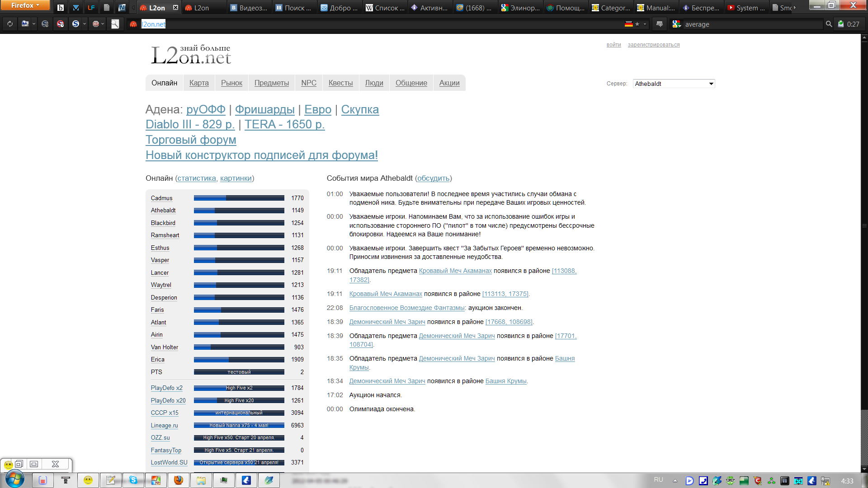Open Skype from the taskbar

[x=133, y=480]
